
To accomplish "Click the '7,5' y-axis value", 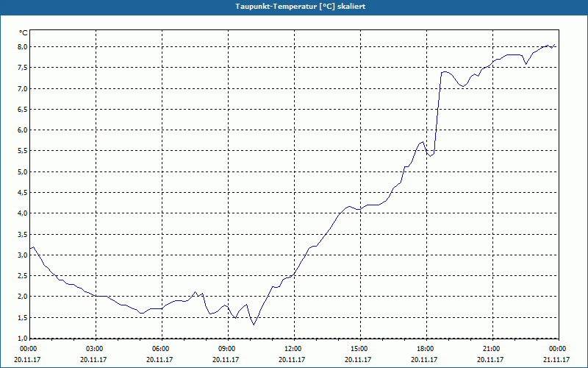I will (23, 68).
